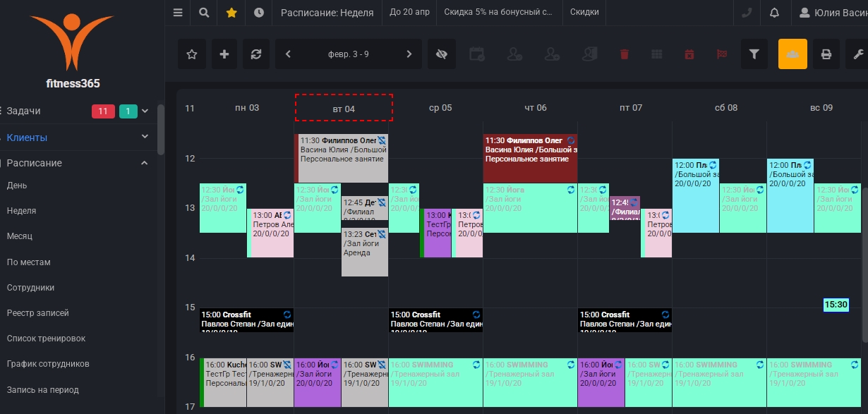Refresh the schedule with sync icon
Viewport: 868px width, 414px height.
coord(256,54)
